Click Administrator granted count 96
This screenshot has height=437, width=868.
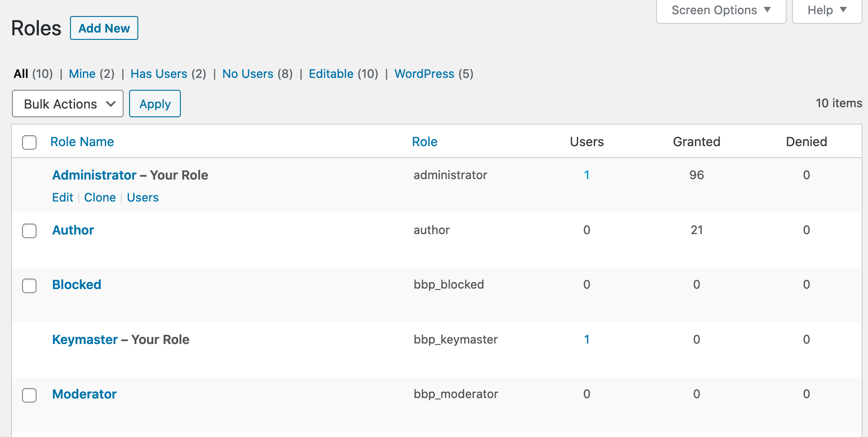[696, 175]
